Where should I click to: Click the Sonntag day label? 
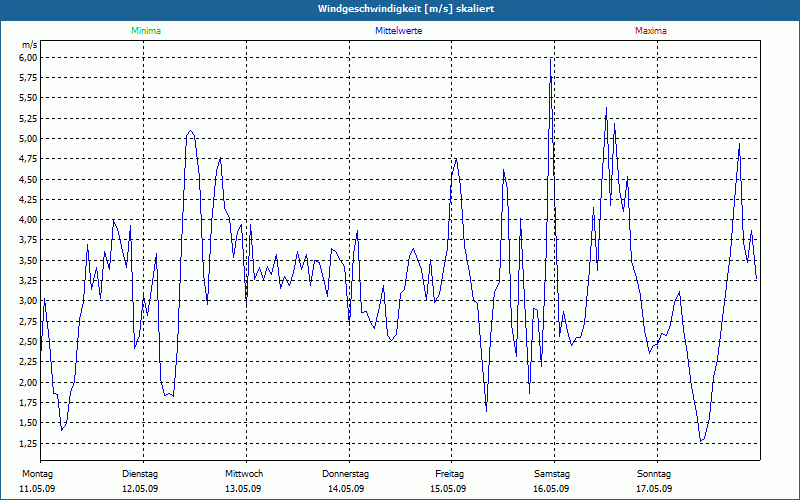click(654, 474)
